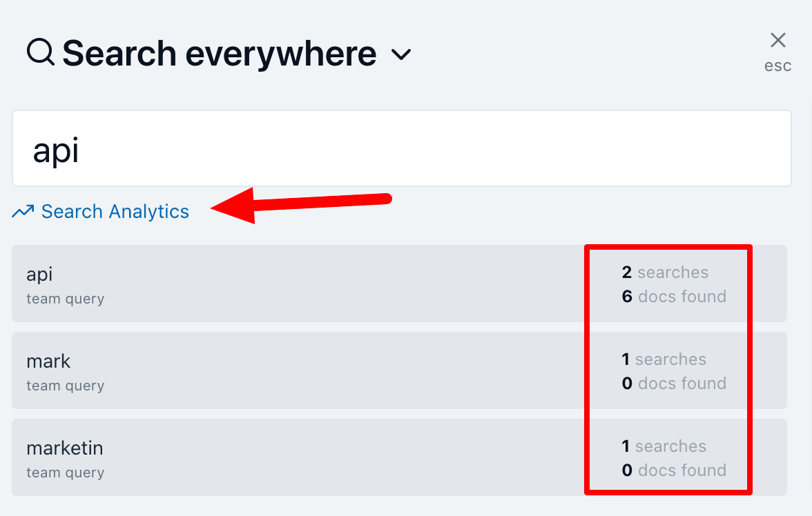812x516 pixels.
Task: Click 6 docs found on api row
Action: pyautogui.click(x=673, y=297)
